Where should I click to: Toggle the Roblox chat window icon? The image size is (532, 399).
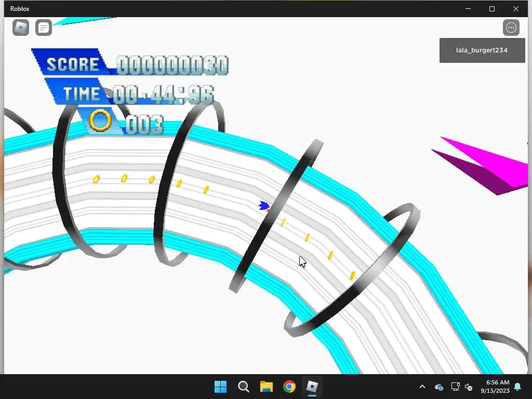[x=44, y=28]
